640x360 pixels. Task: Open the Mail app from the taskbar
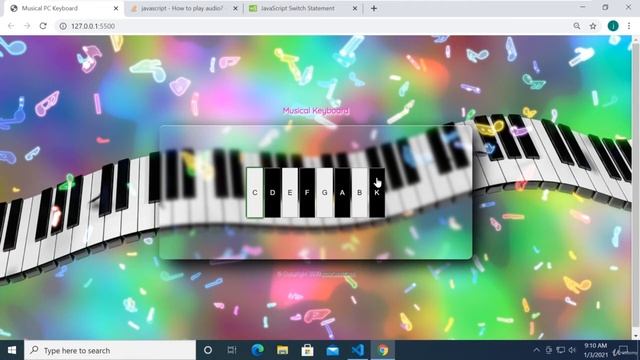tap(333, 350)
